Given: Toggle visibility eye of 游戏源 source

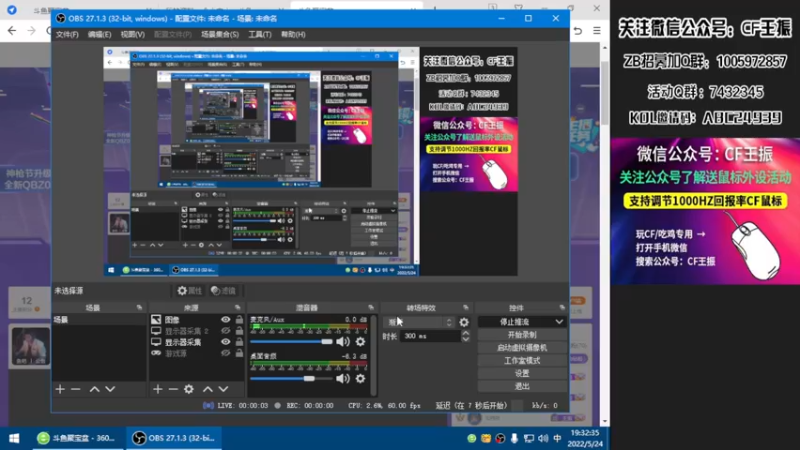Looking at the screenshot, I should click(x=226, y=353).
